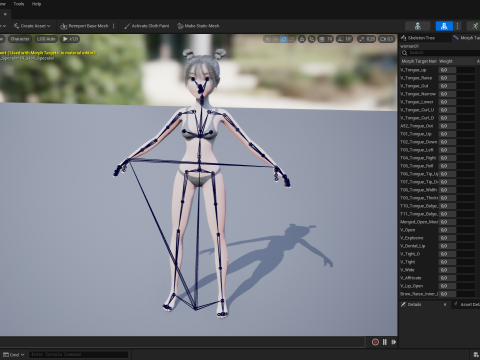Click Reimport Base Mesh button

pos(84,26)
